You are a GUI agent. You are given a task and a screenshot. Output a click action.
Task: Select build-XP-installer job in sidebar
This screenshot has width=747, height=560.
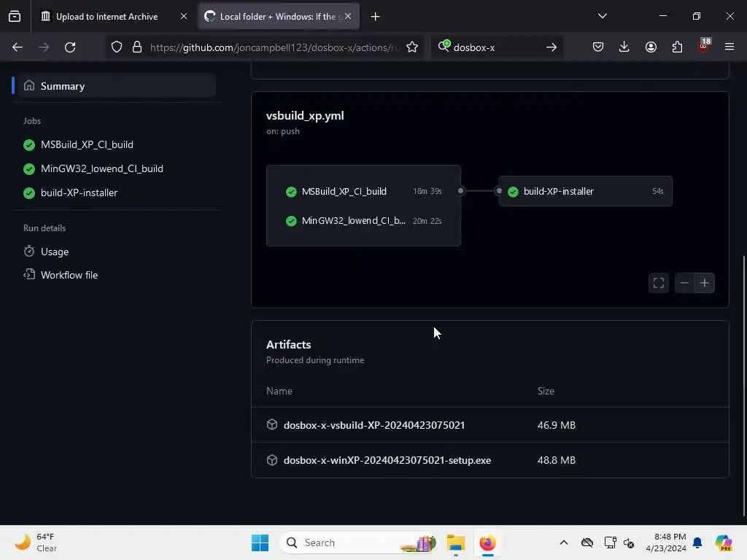click(79, 192)
